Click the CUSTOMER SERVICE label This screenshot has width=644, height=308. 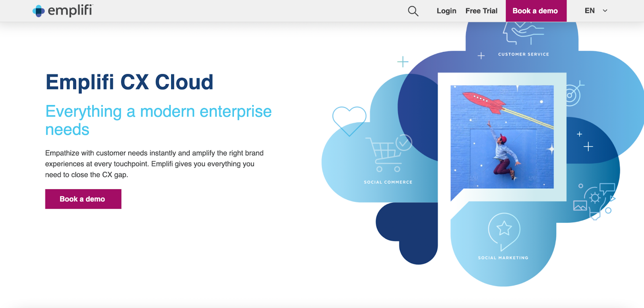point(523,54)
